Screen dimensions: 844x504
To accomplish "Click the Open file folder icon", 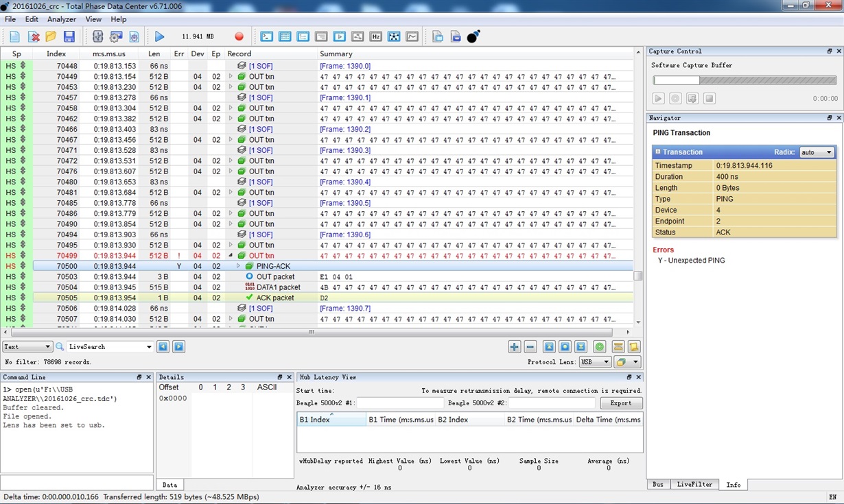I will pos(51,36).
